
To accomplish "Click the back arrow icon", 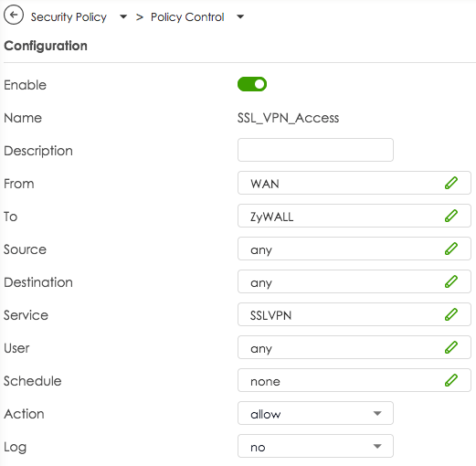I will (x=14, y=15).
